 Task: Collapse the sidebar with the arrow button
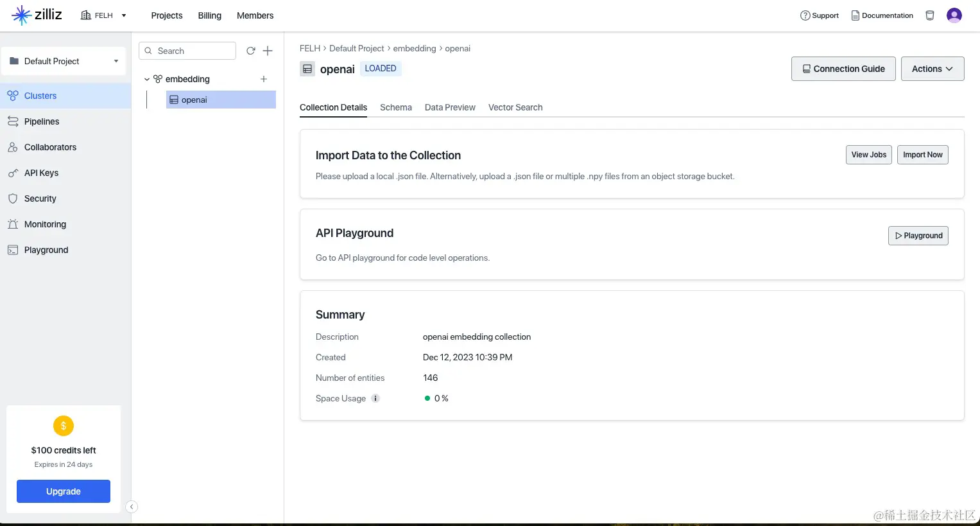click(x=132, y=507)
